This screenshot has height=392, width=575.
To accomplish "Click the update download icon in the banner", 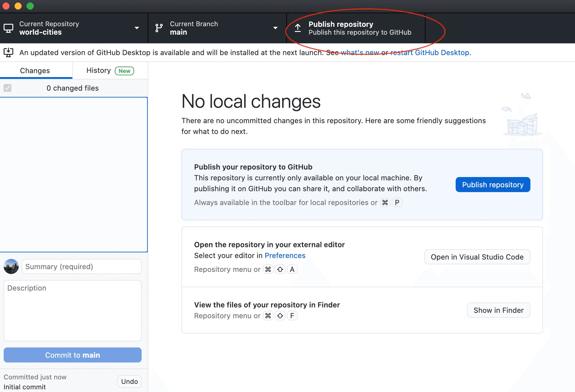I will [8, 52].
